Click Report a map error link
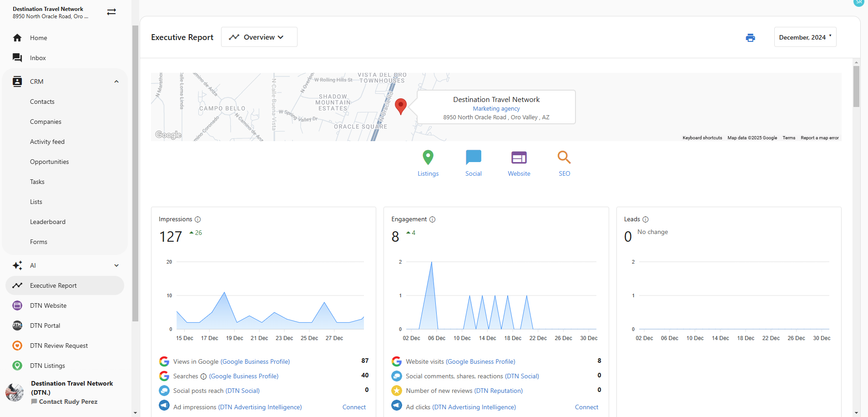868x417 pixels. [820, 138]
